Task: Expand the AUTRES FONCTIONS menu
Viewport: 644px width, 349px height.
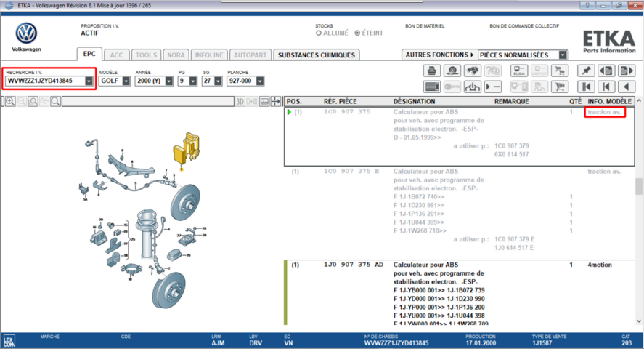Action: (x=439, y=55)
